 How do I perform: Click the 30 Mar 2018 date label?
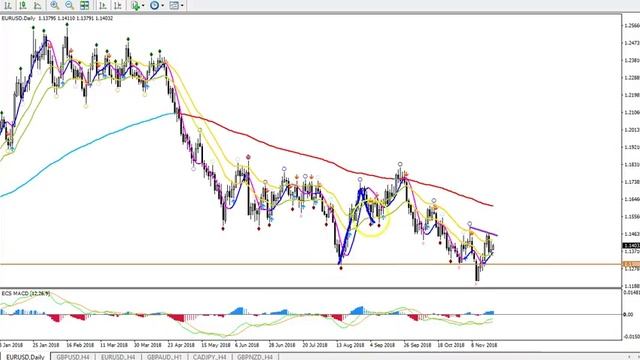pos(148,345)
